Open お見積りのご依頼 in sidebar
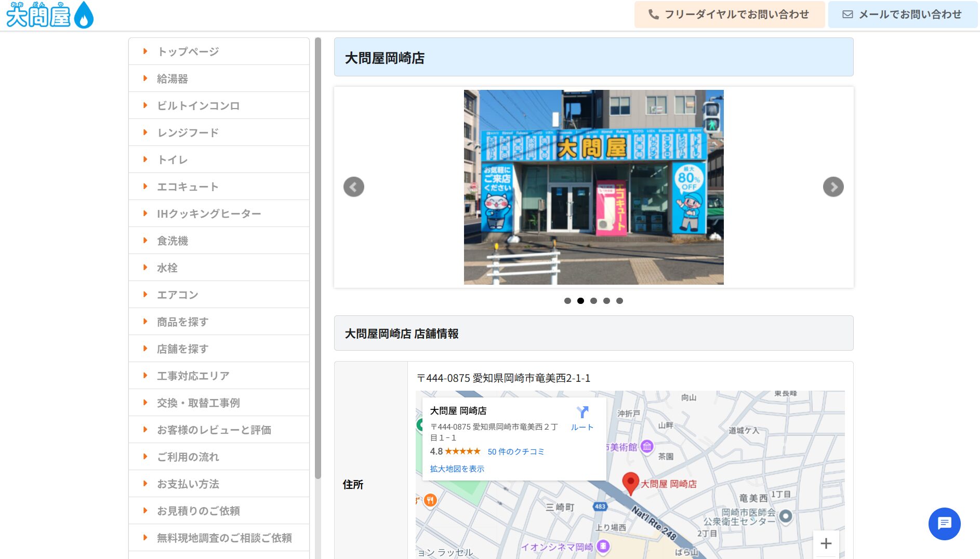 [219, 511]
